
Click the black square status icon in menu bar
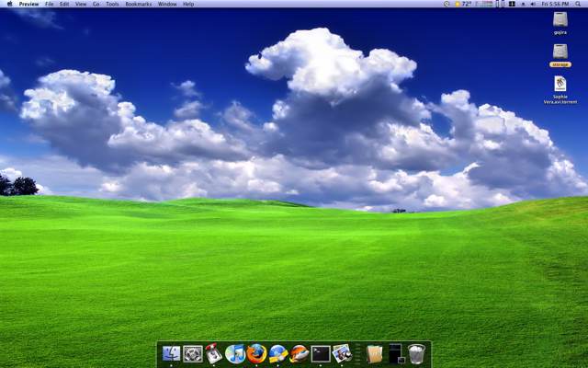[x=512, y=4]
